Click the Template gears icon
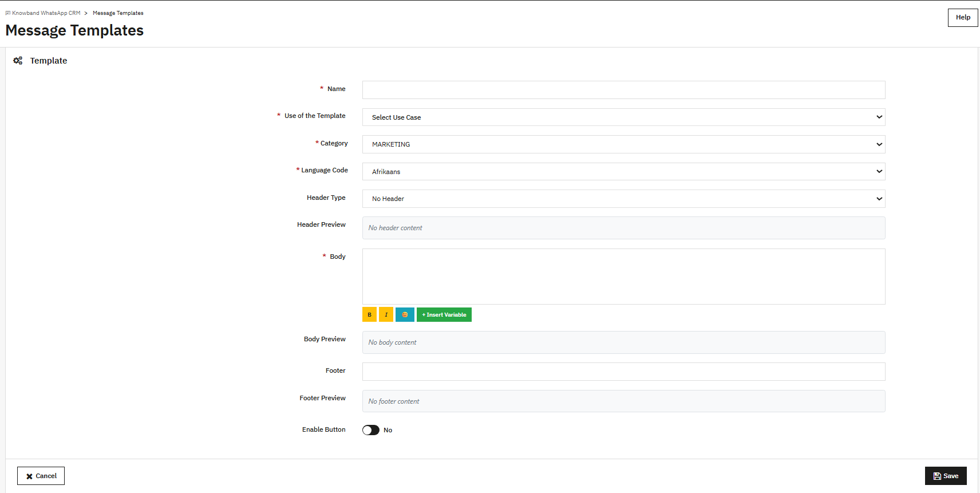Screen dimensions: 980x493 pyautogui.click(x=18, y=61)
